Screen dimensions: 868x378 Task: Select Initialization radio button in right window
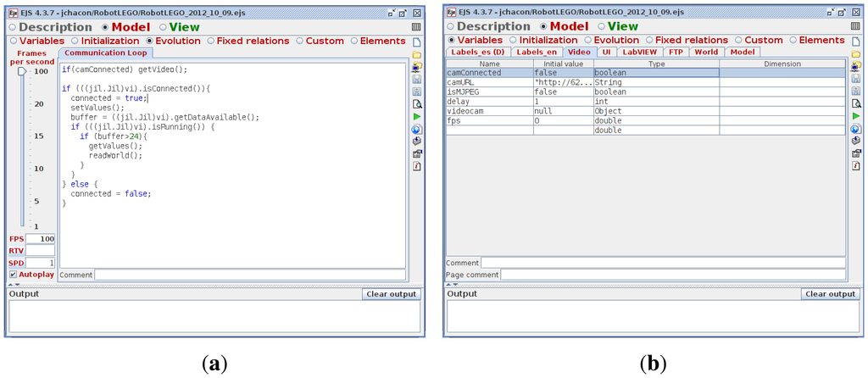tap(513, 40)
